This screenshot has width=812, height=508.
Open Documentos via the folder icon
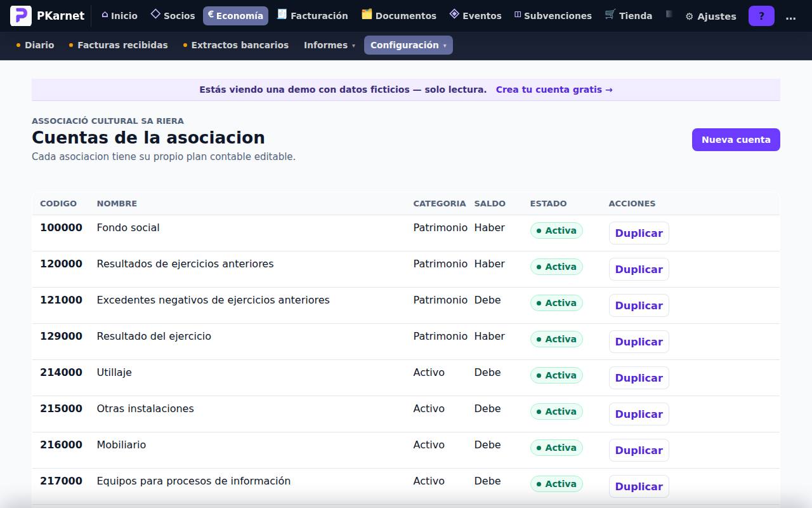(367, 14)
